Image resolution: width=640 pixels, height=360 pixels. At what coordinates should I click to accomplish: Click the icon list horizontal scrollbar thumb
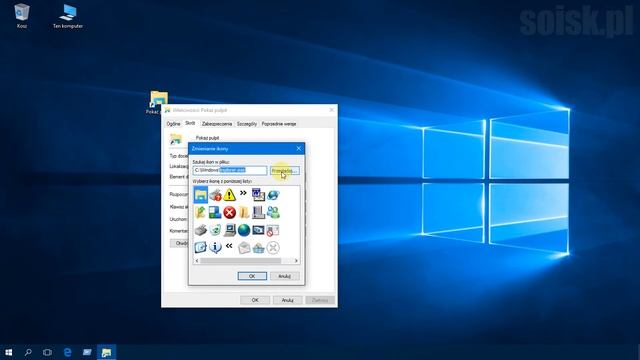click(x=240, y=261)
